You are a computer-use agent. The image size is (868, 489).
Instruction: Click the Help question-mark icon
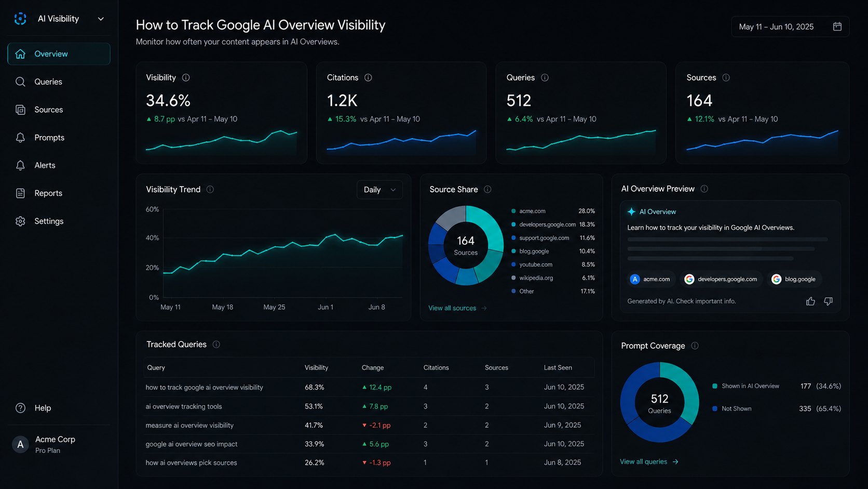tap(20, 408)
